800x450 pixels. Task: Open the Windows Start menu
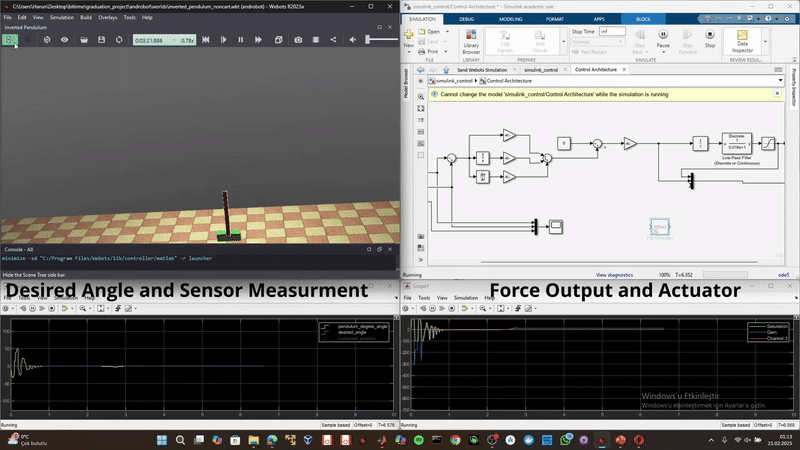[x=162, y=440]
